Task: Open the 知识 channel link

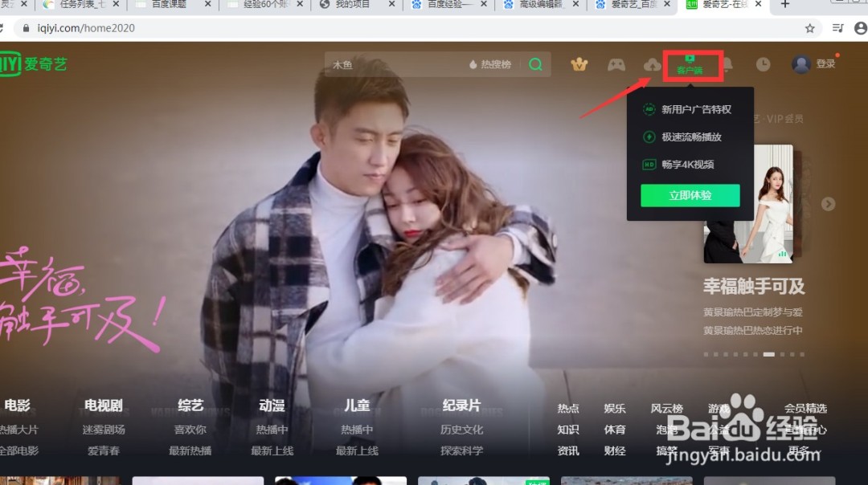Action: 568,430
